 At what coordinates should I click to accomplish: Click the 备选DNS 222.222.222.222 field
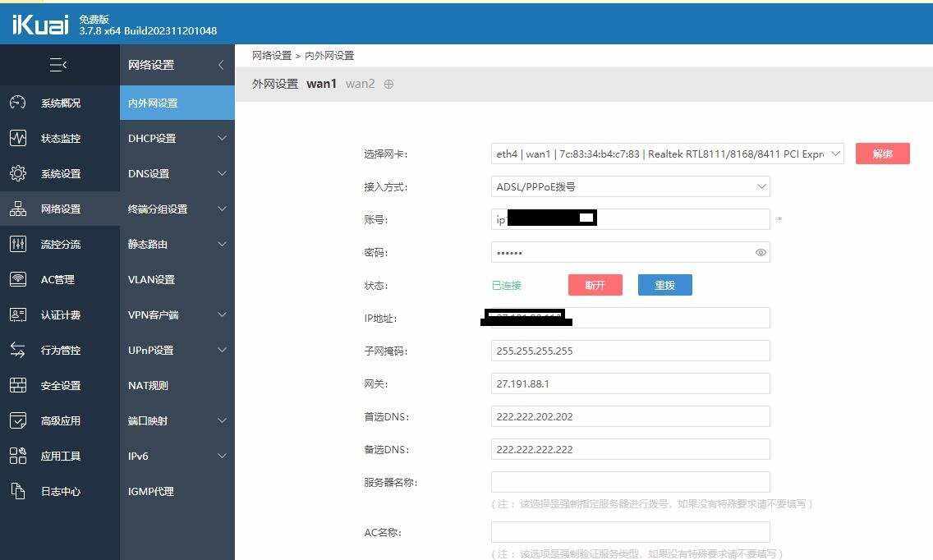[630, 448]
